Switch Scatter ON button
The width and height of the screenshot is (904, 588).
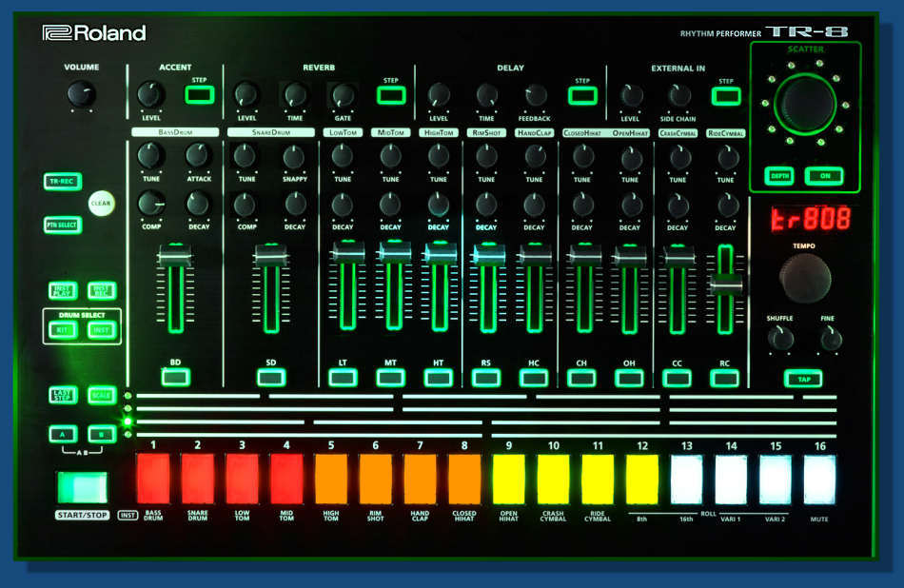click(824, 176)
